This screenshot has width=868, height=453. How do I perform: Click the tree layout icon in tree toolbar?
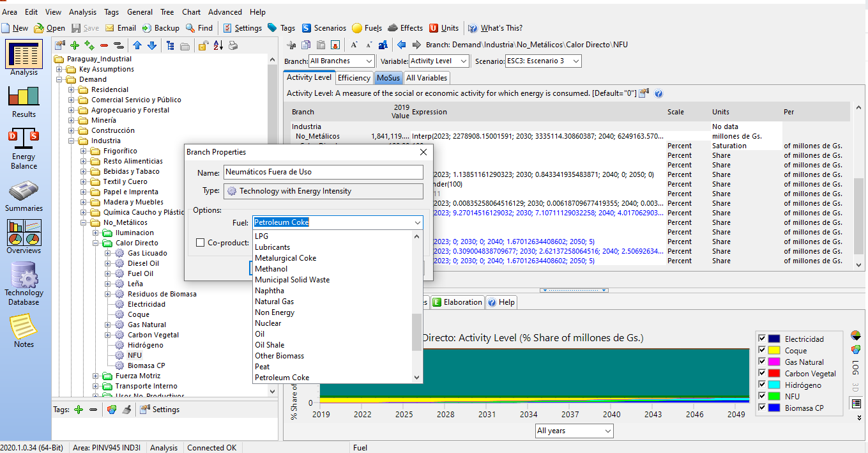pos(171,45)
